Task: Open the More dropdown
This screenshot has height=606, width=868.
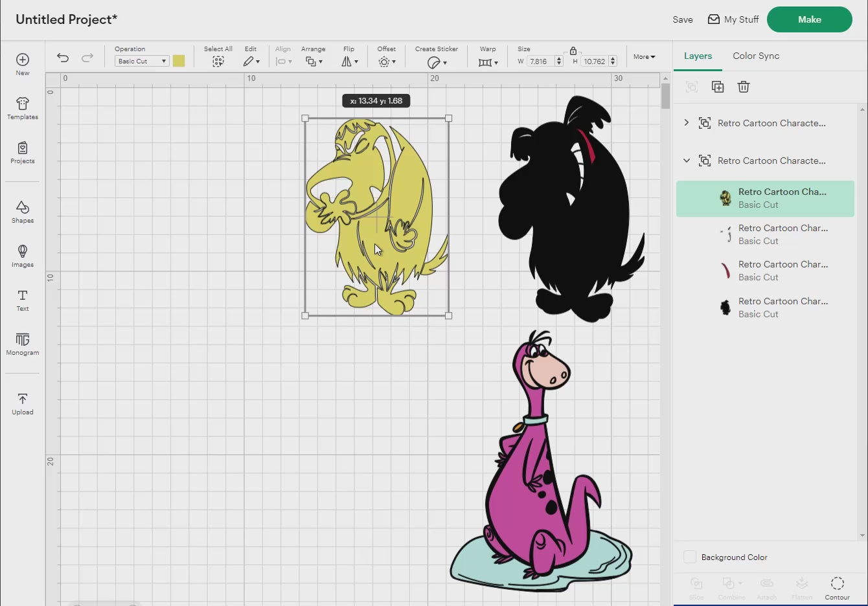Action: (x=644, y=57)
